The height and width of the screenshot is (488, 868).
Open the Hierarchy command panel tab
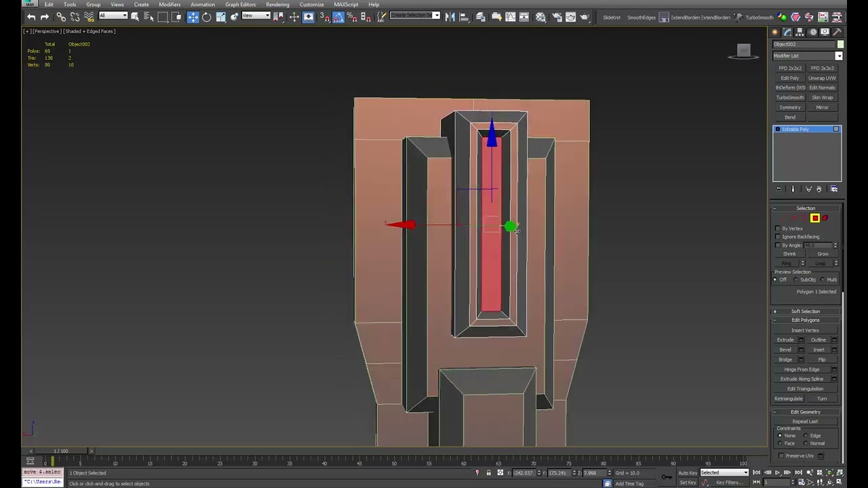800,33
